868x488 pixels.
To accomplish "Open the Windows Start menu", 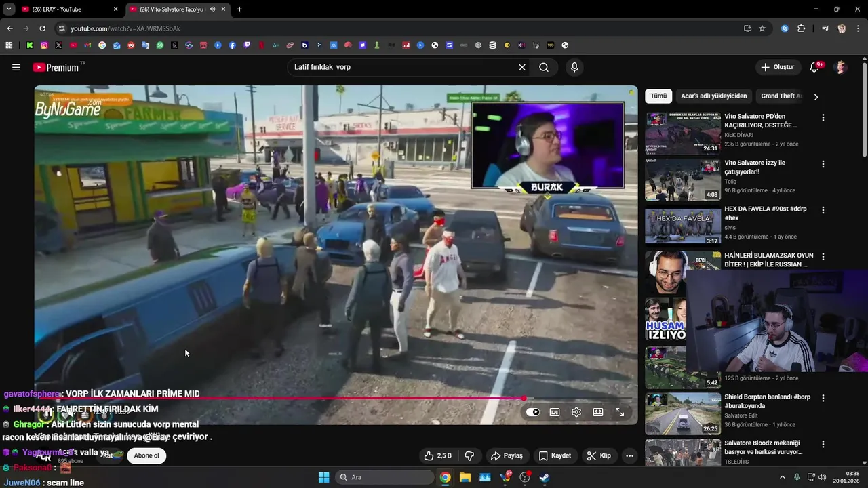I will point(323,477).
